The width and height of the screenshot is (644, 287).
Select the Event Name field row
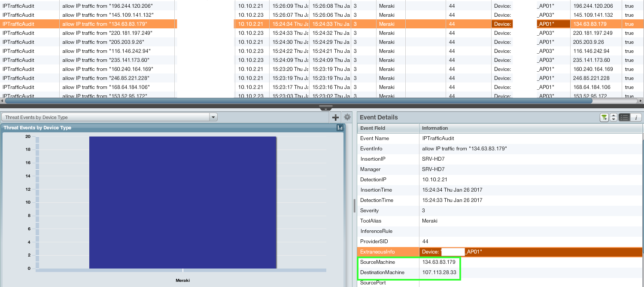pyautogui.click(x=500, y=138)
